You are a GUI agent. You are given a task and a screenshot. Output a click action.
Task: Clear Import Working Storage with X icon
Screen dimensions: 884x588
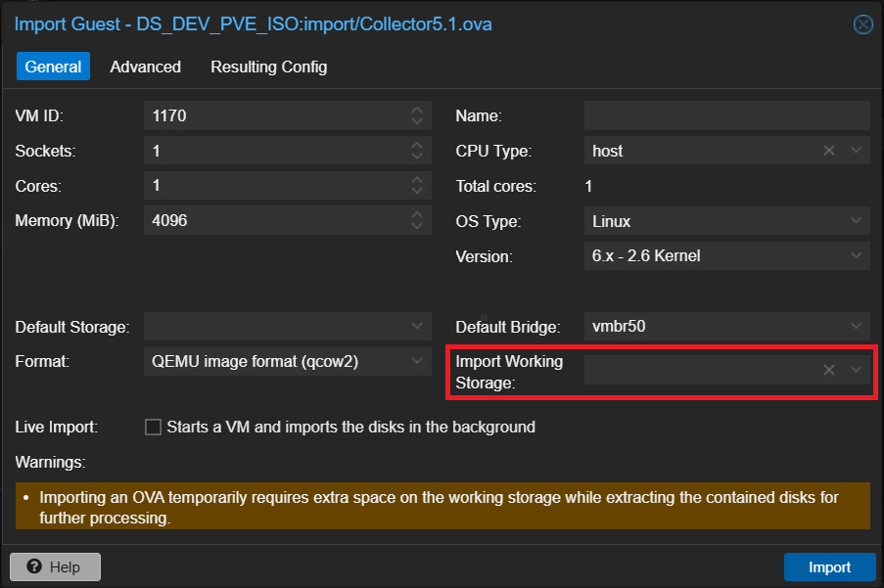(829, 370)
